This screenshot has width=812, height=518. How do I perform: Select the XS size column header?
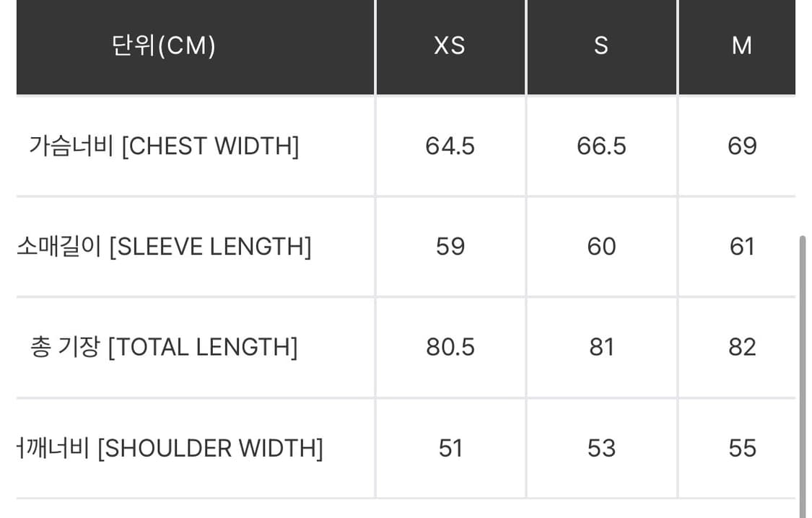pyautogui.click(x=450, y=46)
